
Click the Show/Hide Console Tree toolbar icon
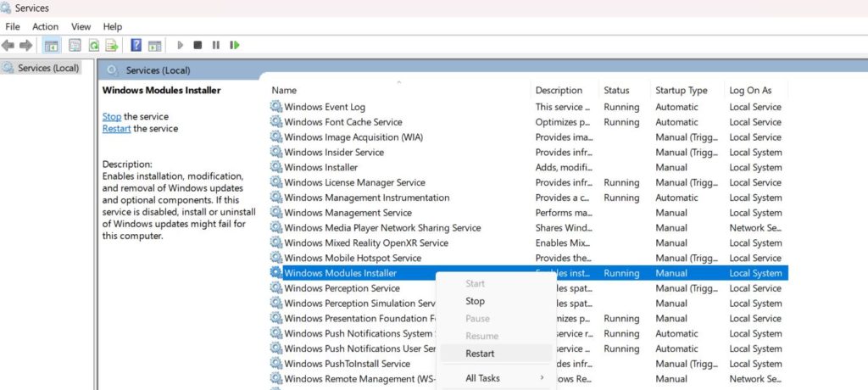[51, 45]
